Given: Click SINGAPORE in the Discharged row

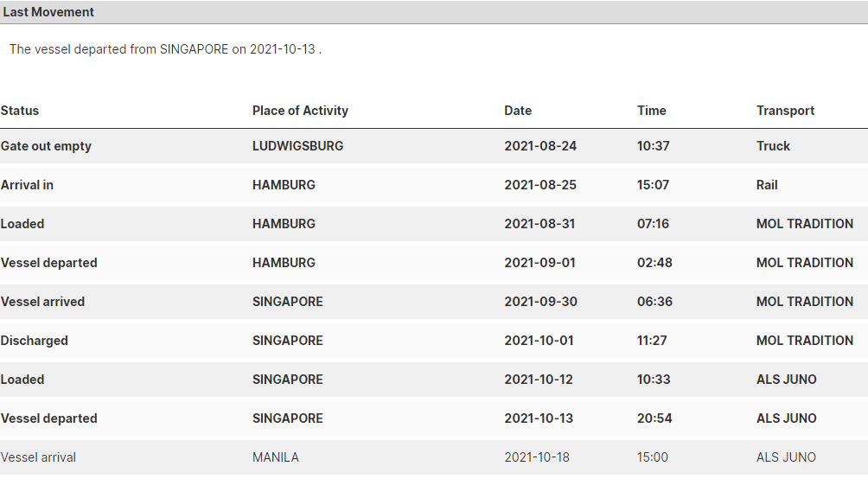Looking at the screenshot, I should pyautogui.click(x=288, y=341).
